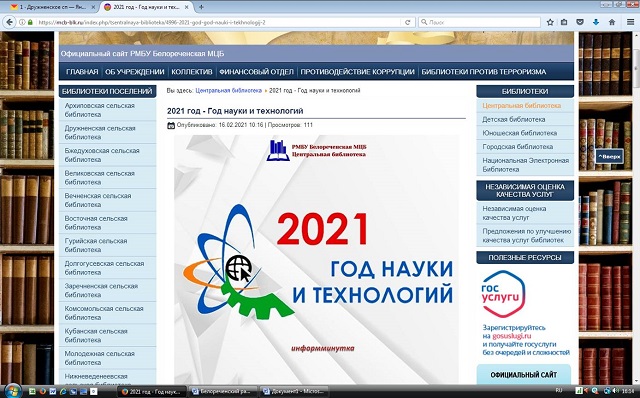Open Городская библиотека link
640x398 pixels.
(x=518, y=147)
